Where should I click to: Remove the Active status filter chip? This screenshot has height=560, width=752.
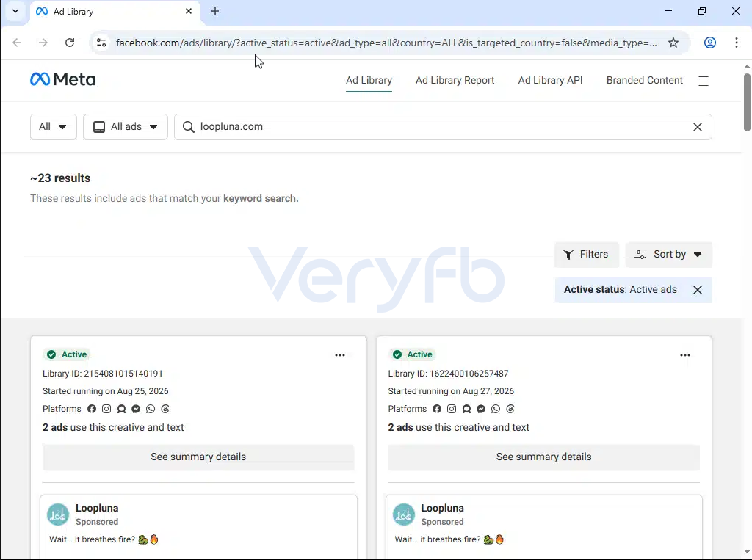click(x=698, y=290)
